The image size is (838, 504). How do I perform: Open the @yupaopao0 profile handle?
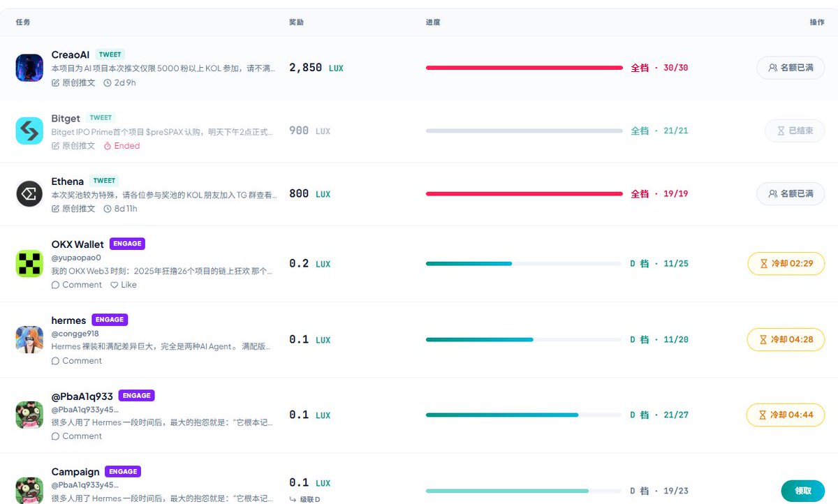point(76,258)
